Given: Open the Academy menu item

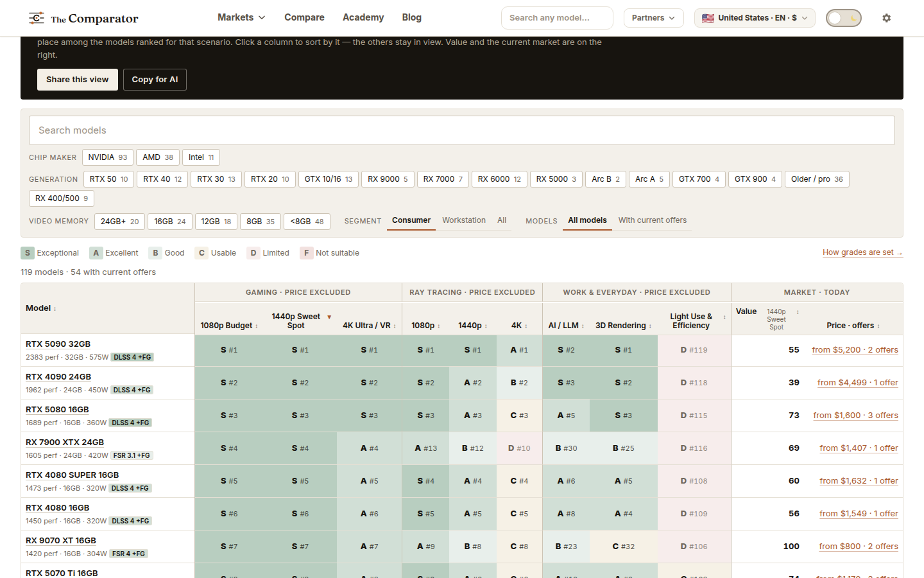Looking at the screenshot, I should [x=363, y=17].
